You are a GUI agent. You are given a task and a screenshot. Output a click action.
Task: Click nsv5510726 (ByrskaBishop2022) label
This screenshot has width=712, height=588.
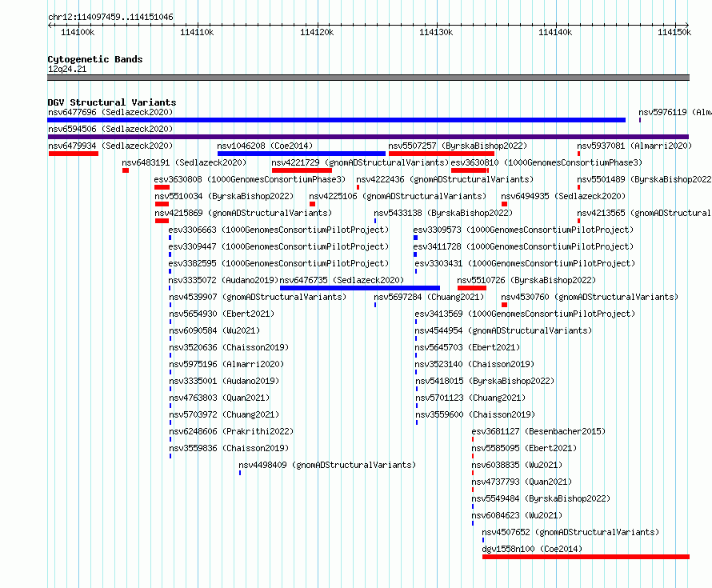[x=526, y=280]
